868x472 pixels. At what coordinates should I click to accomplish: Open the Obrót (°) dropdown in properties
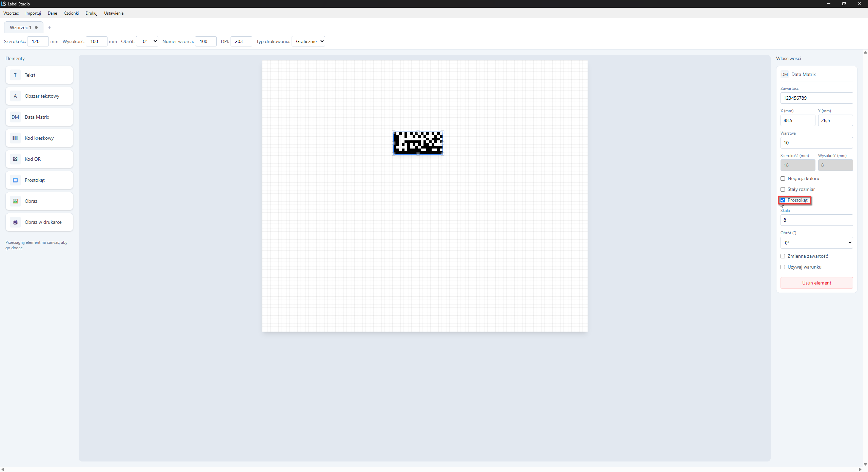pos(816,243)
